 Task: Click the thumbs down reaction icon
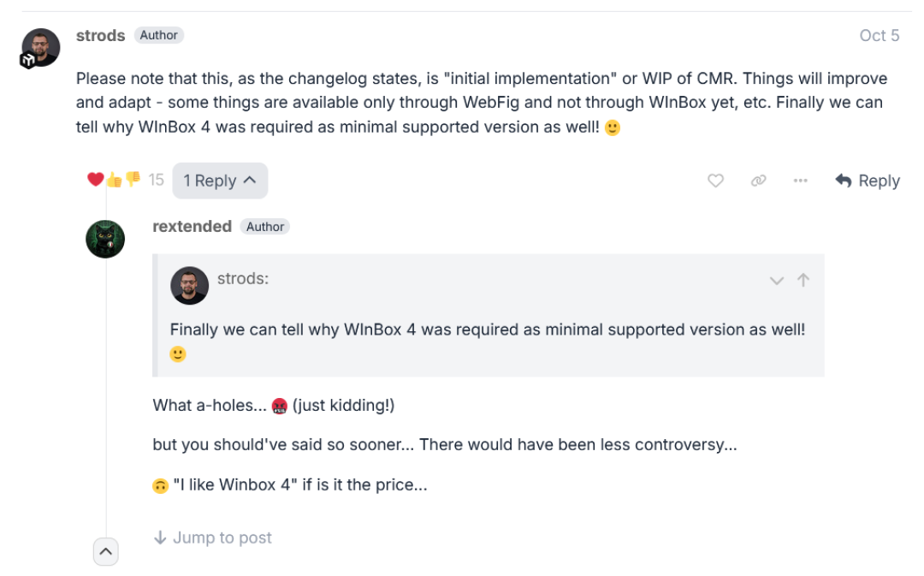click(133, 178)
